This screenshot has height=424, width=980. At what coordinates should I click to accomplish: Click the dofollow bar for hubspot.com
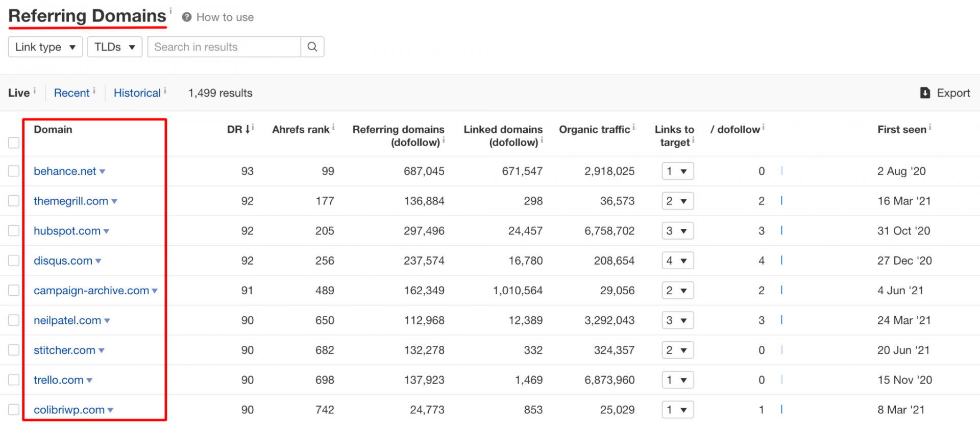(781, 230)
